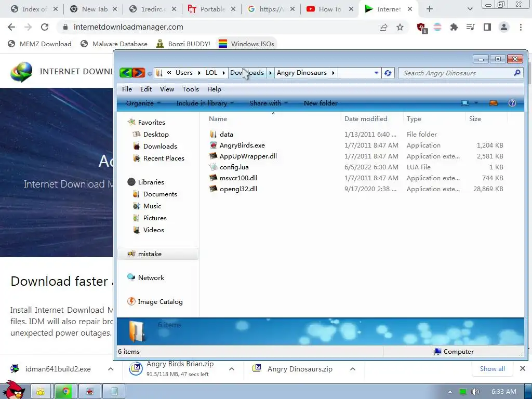Click Angry Birds start button in taskbar
Image resolution: width=532 pixels, height=399 pixels.
(x=14, y=390)
